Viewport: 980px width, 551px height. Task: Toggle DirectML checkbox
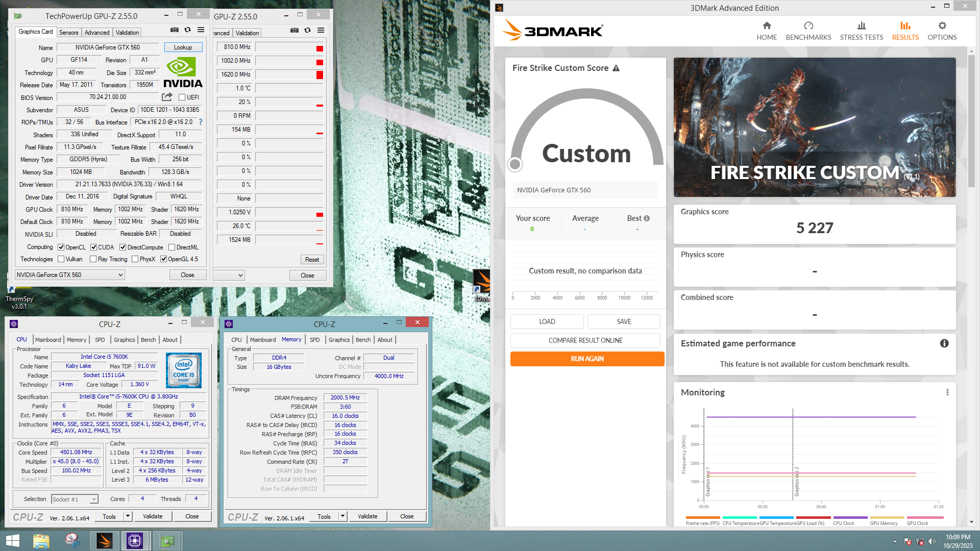(172, 247)
